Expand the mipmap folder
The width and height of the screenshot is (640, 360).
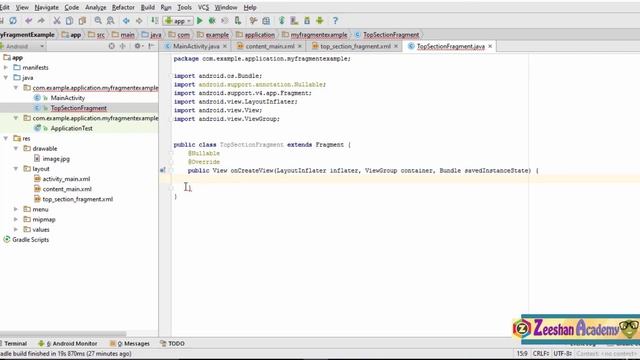point(16,219)
